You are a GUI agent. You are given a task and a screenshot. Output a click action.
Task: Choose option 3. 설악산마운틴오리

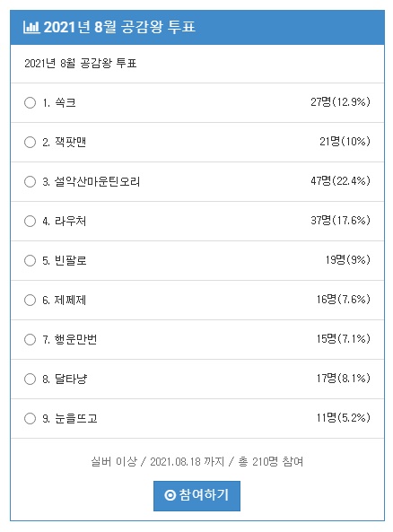click(30, 181)
